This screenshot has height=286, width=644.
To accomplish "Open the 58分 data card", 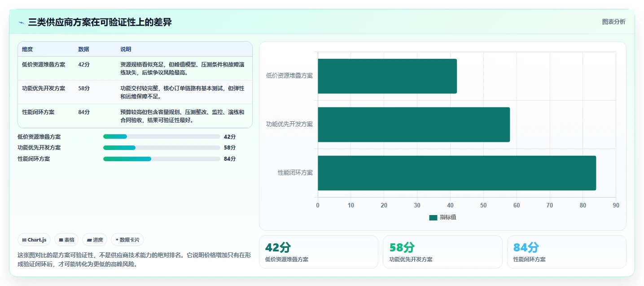I will pyautogui.click(x=442, y=252).
